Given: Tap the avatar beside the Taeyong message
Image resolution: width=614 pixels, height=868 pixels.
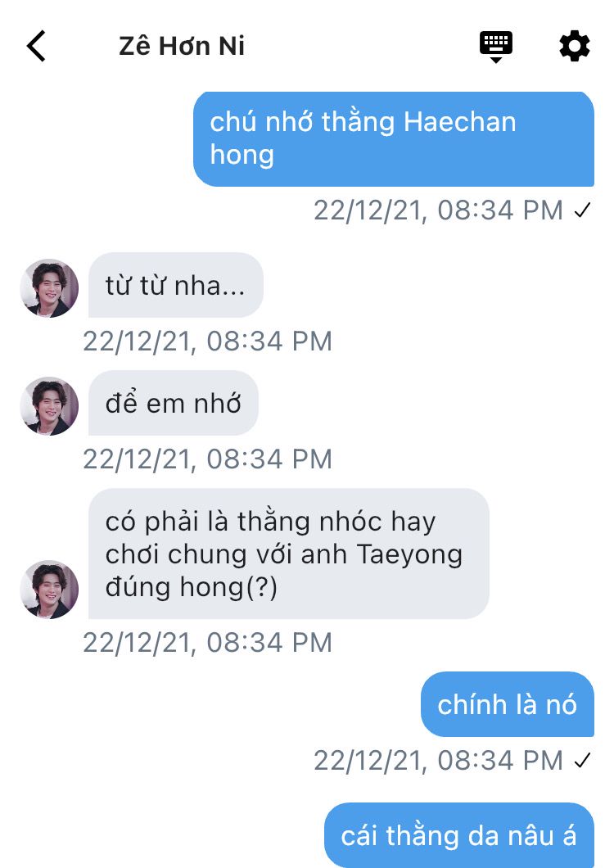Looking at the screenshot, I should click(x=49, y=589).
